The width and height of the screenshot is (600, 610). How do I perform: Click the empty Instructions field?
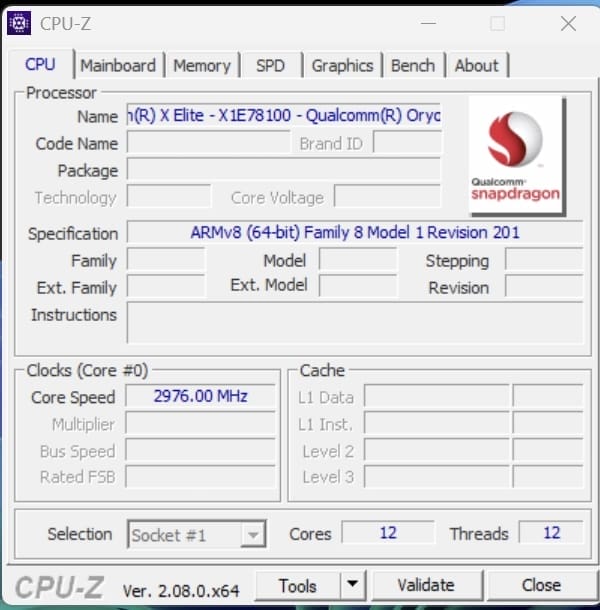point(355,323)
